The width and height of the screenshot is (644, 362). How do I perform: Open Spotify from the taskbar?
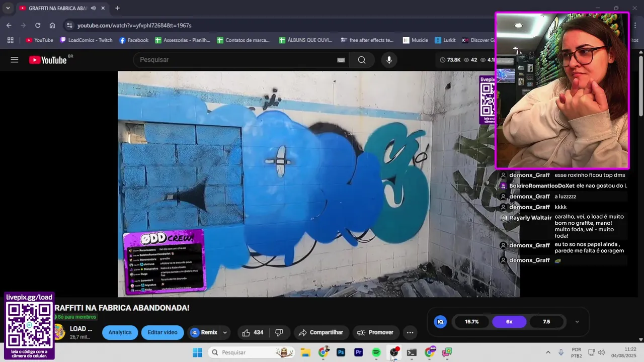[376, 352]
